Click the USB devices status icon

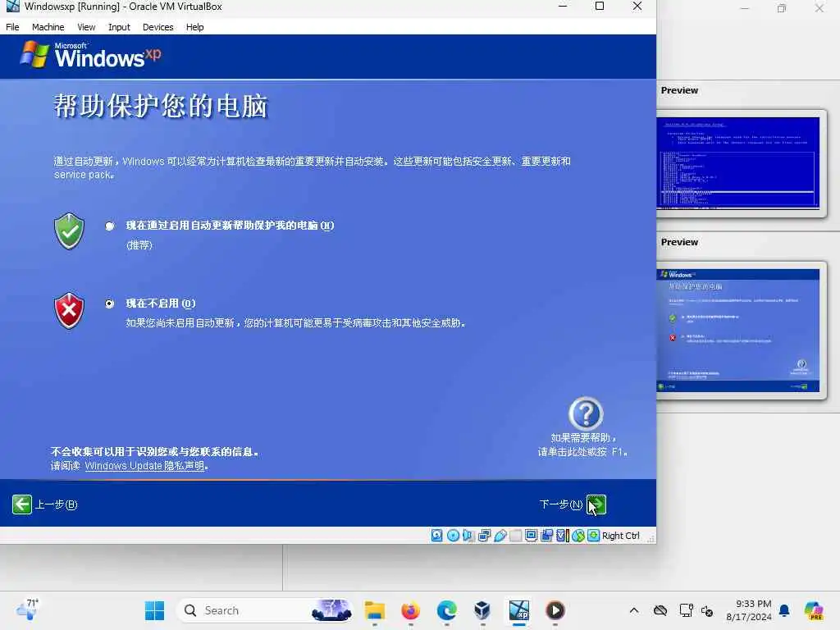[500, 535]
